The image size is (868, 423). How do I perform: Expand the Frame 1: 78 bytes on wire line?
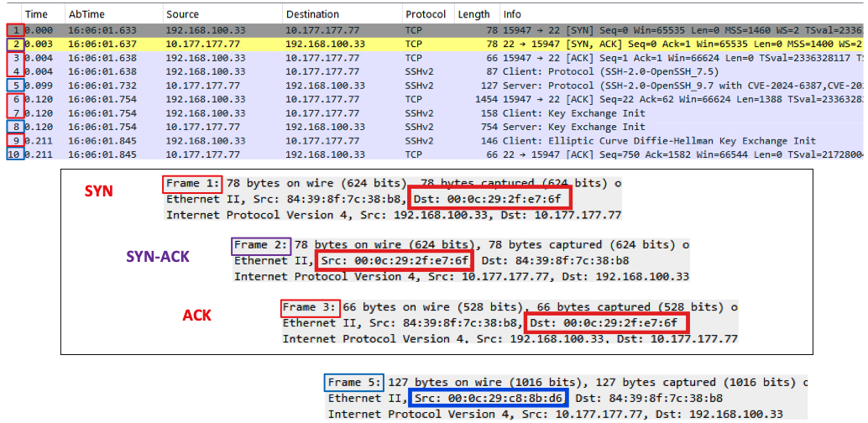[x=394, y=183]
